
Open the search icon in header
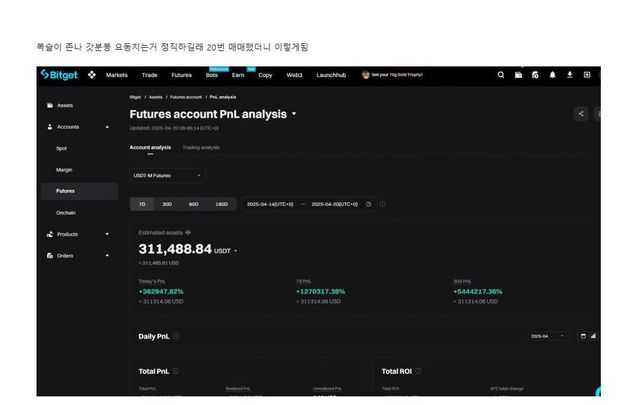click(x=501, y=74)
